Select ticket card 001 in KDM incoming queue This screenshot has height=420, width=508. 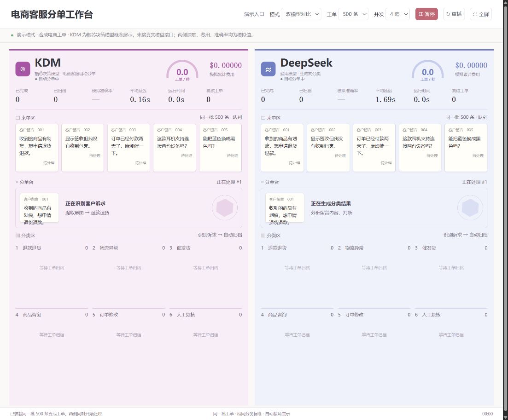[x=37, y=148]
